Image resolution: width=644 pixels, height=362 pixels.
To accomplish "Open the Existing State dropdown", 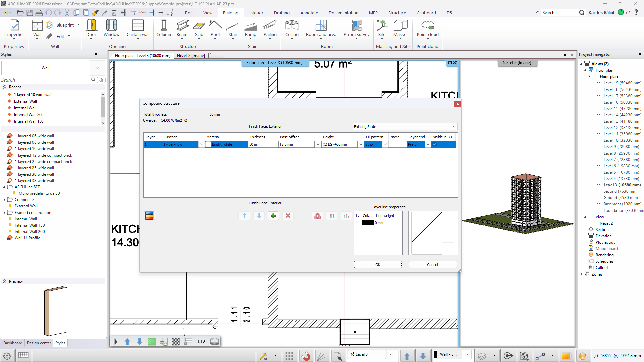I will pos(405,127).
